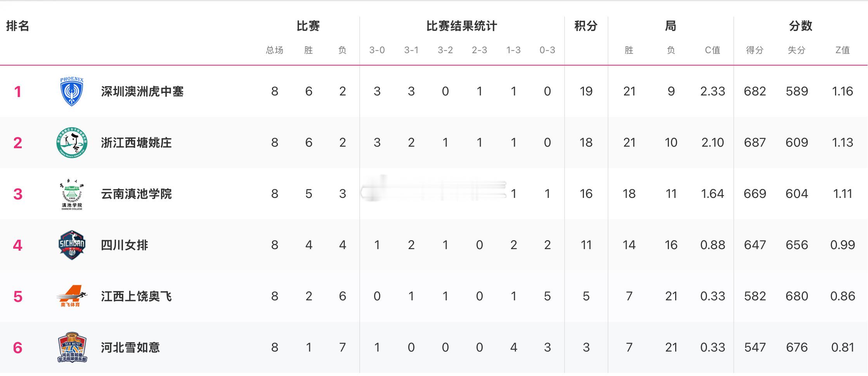
Task: Click the Dianchi College team logo
Action: 72,194
